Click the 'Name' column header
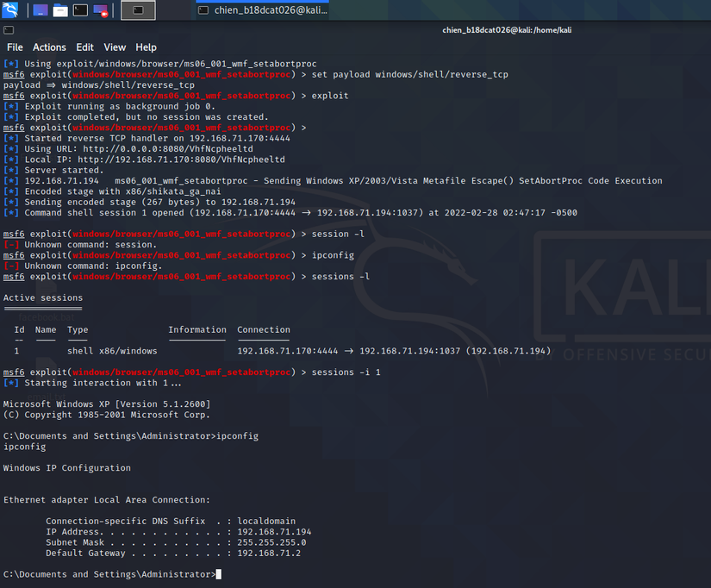The width and height of the screenshot is (711, 588). (46, 330)
